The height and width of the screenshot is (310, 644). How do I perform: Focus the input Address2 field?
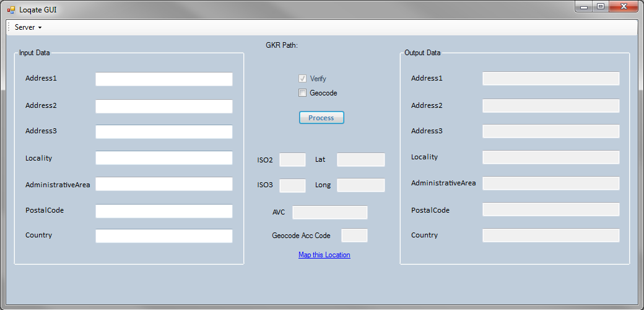[x=164, y=106]
